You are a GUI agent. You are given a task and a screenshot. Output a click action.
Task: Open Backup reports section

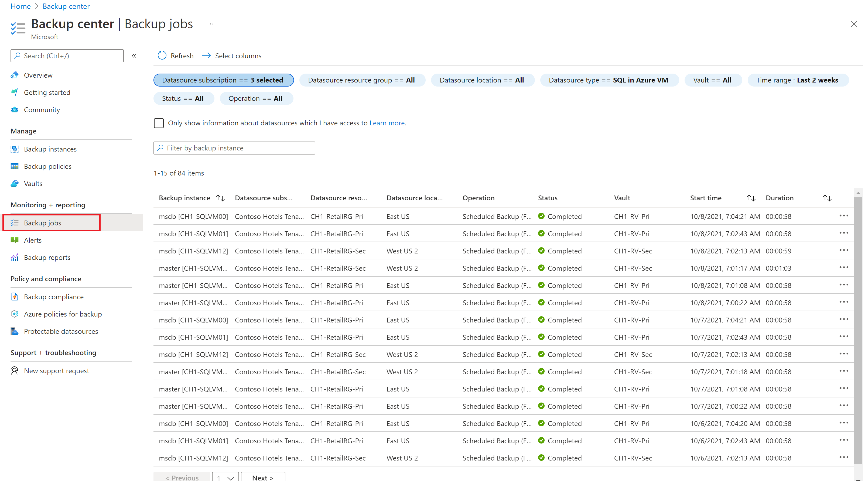(x=47, y=257)
